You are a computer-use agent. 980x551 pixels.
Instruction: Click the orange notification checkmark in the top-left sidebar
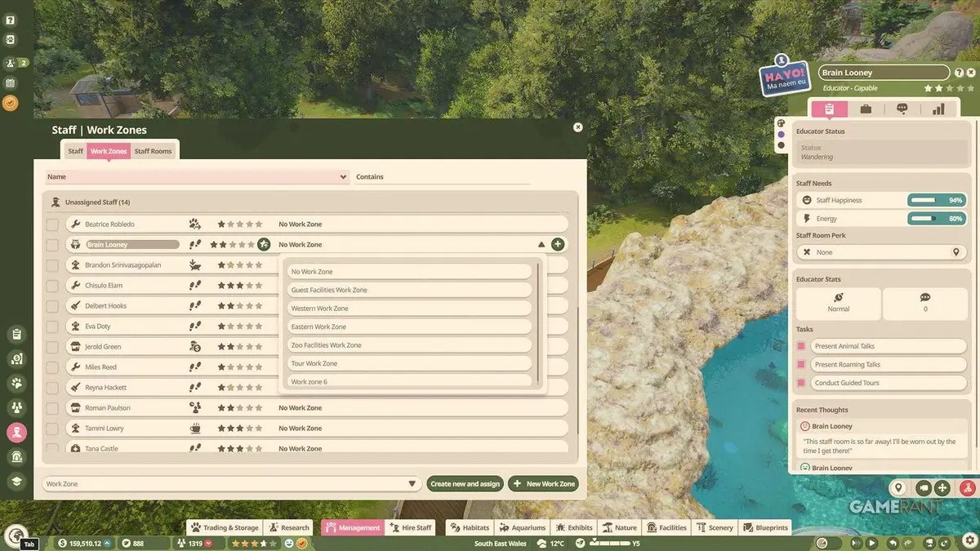click(x=11, y=103)
